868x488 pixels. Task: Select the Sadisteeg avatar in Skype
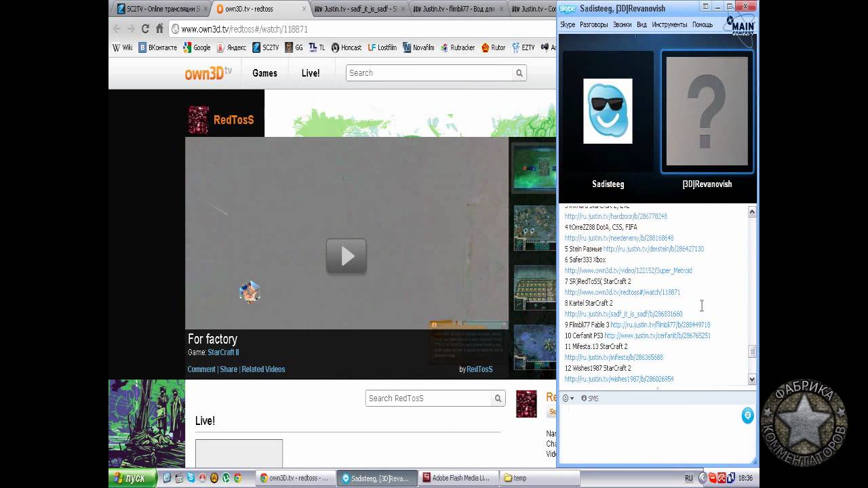[608, 111]
